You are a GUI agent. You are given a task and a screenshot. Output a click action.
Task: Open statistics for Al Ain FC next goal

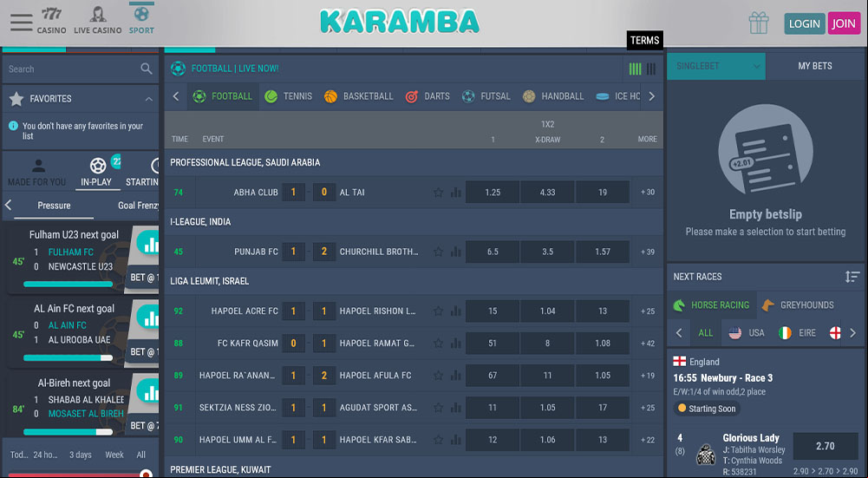[x=147, y=318]
